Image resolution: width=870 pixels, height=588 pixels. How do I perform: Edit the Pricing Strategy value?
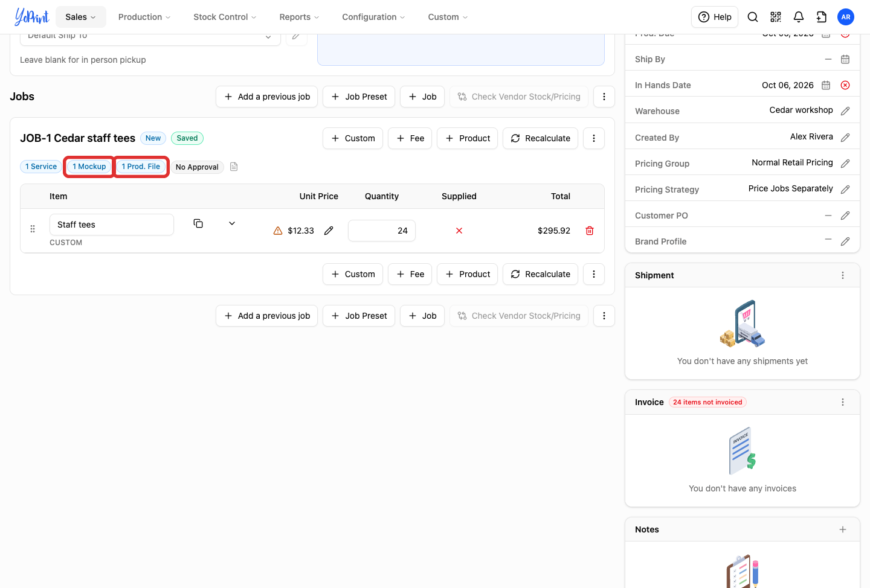[x=845, y=190]
